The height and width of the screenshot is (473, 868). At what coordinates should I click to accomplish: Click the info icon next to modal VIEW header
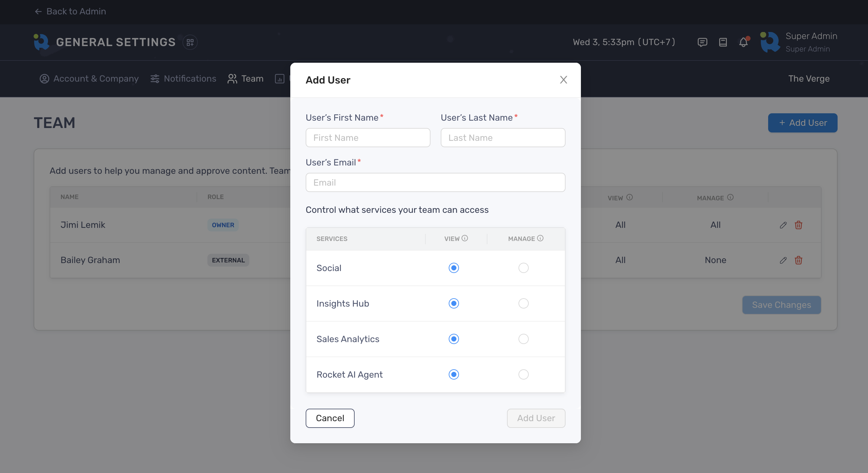[465, 238]
